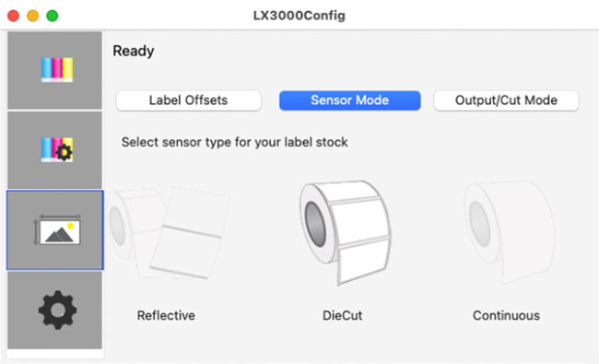Open the Output/Cut Mode tab

pos(506,100)
